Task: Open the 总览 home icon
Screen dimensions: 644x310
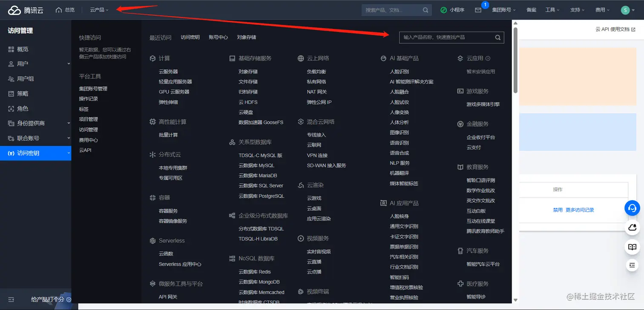Action: (x=59, y=10)
